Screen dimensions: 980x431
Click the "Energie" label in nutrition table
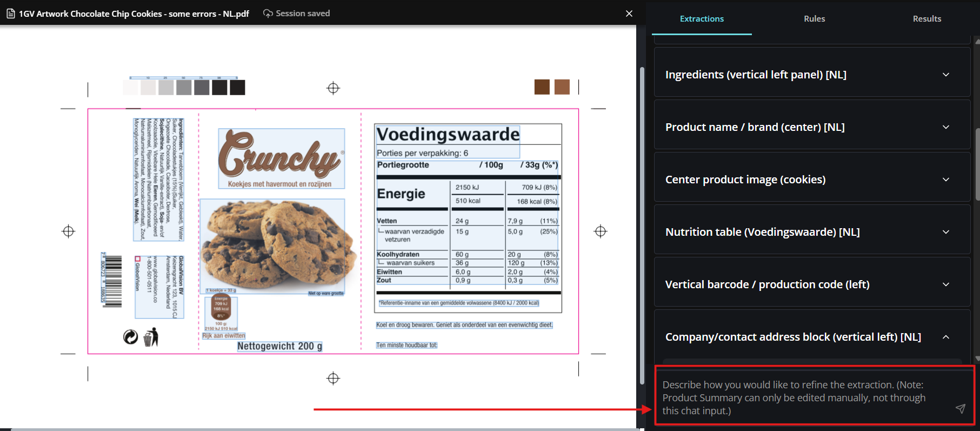coord(401,194)
